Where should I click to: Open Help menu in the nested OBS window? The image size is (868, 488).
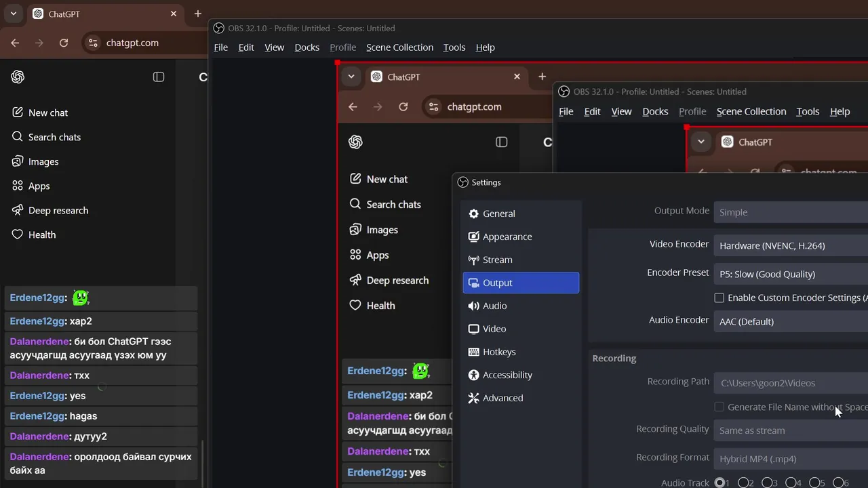click(840, 112)
